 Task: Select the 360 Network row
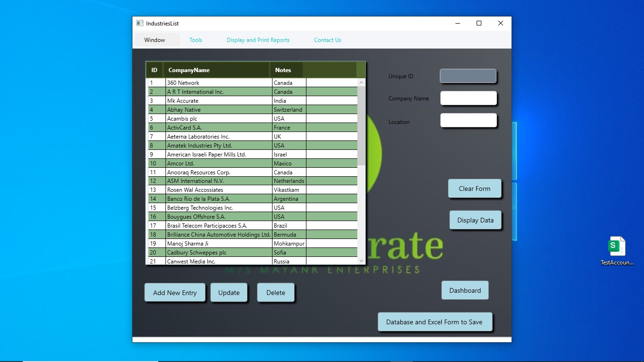tap(253, 83)
